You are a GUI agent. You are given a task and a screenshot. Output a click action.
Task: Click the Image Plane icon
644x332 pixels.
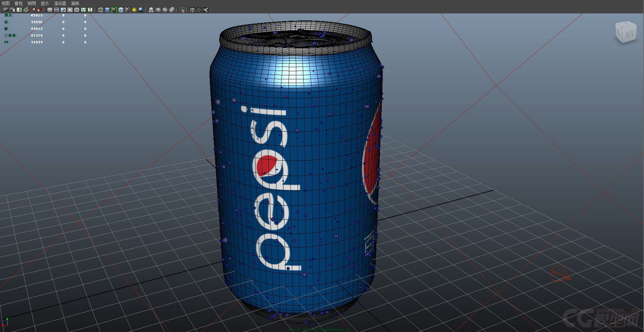point(26,10)
